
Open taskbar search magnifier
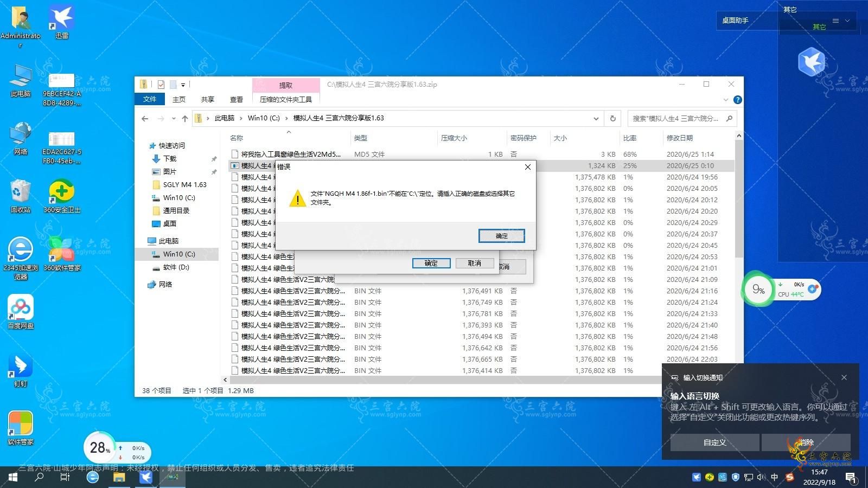(x=39, y=477)
